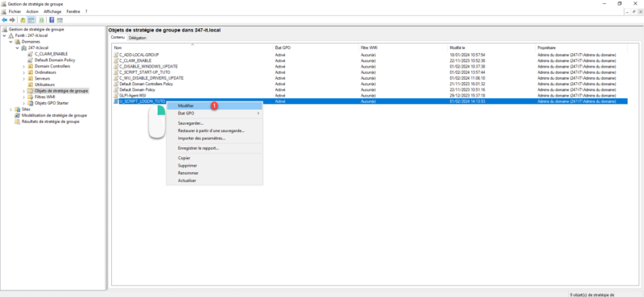Open the État GPO submenu arrow
The height and width of the screenshot is (297, 644).
click(258, 113)
